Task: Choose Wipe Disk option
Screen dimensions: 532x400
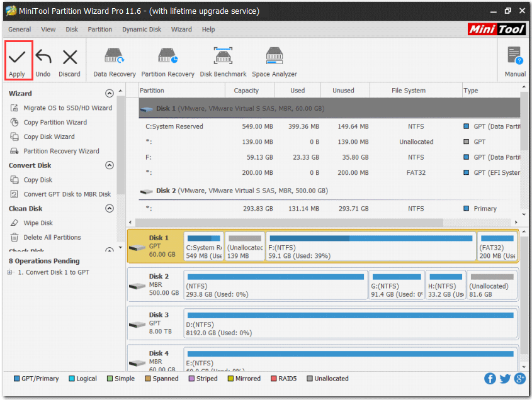Action: coord(38,223)
